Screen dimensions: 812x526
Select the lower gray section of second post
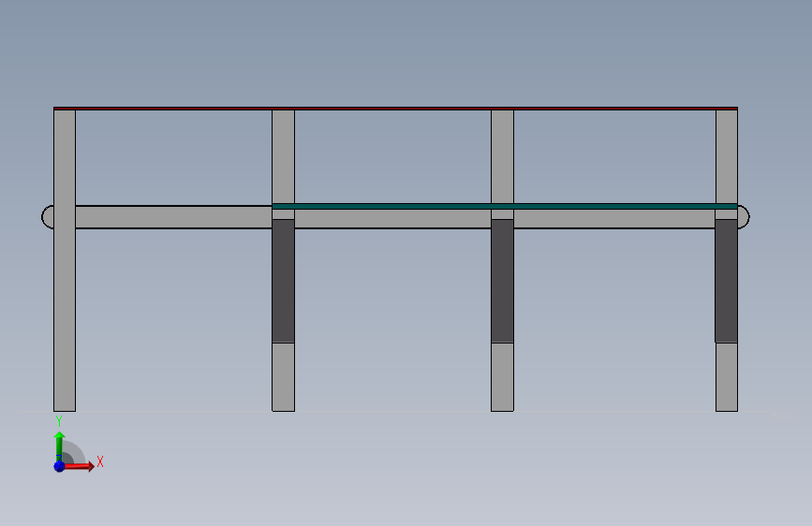pos(283,377)
